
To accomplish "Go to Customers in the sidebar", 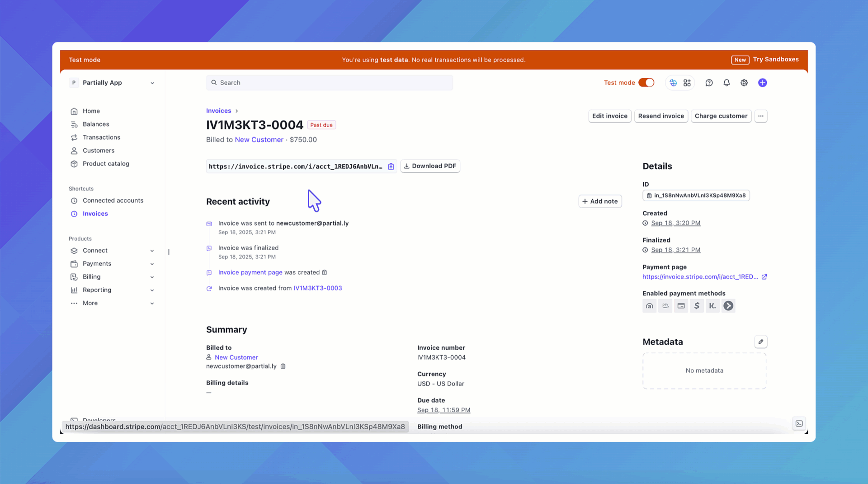I will [x=98, y=151].
